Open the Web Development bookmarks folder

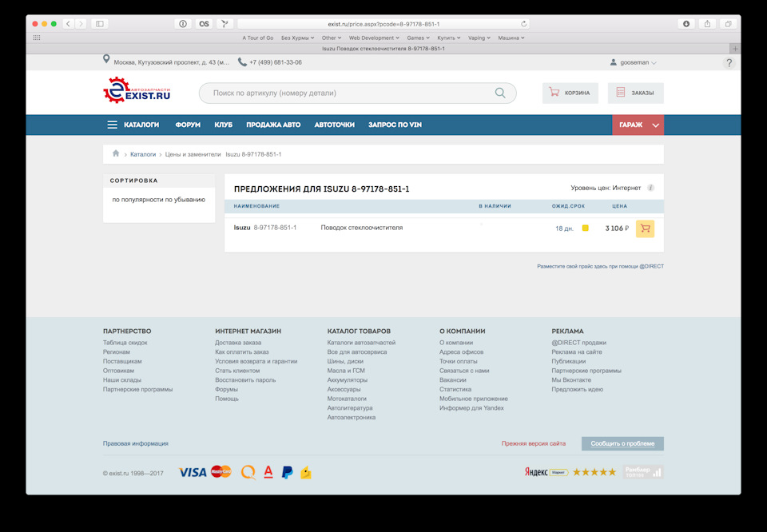click(374, 38)
